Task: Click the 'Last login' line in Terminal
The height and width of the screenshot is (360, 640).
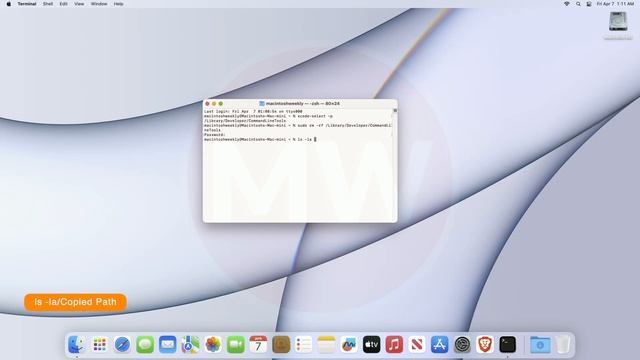Action: pos(253,111)
